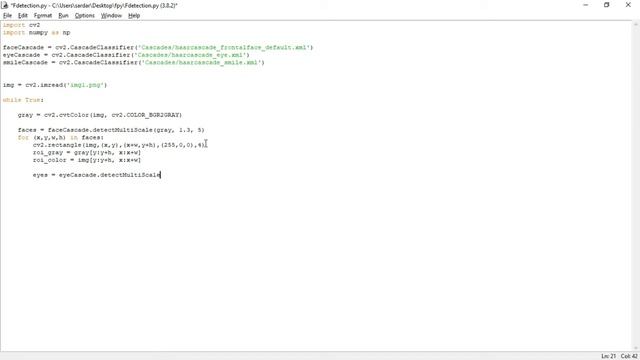Click the 'Ln: 21' status bar indicator

[608, 356]
